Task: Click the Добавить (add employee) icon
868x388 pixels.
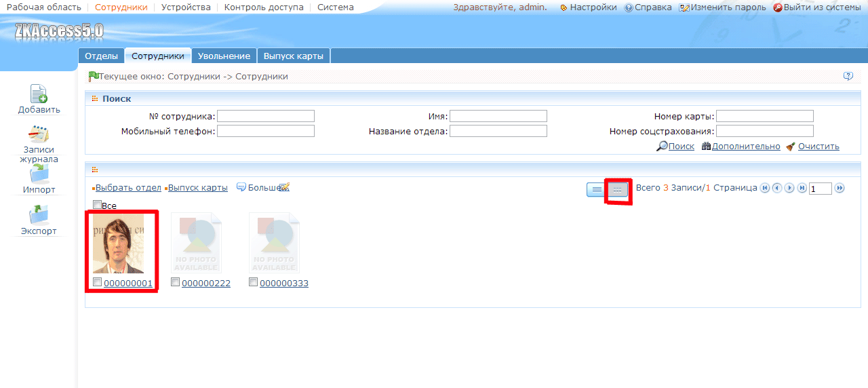Action: (x=39, y=94)
